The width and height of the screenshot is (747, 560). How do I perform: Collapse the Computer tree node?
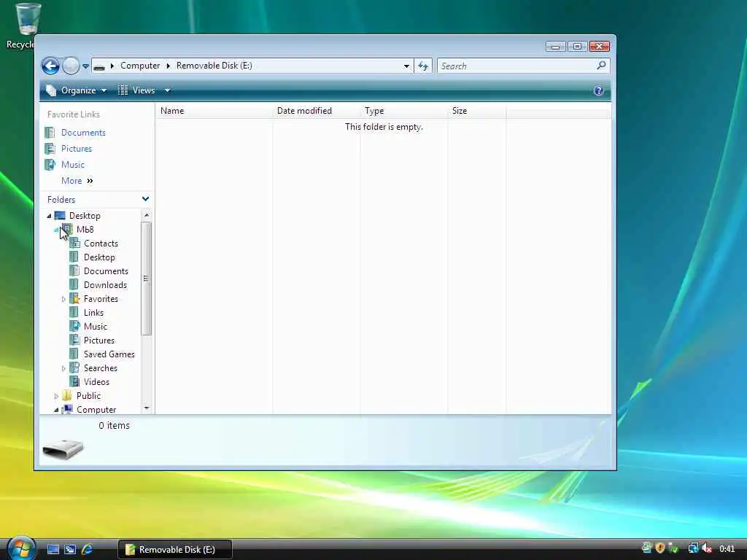click(57, 410)
